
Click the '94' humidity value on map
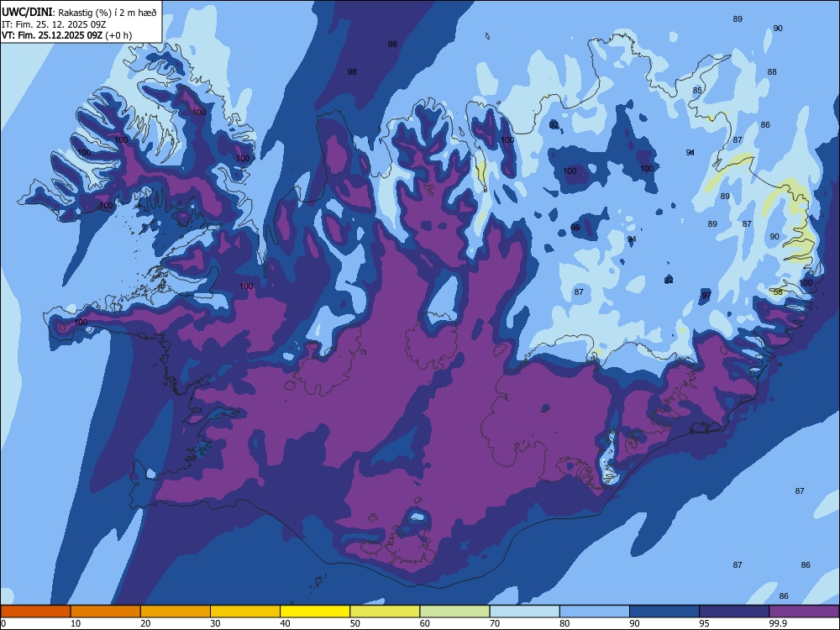tap(632, 239)
